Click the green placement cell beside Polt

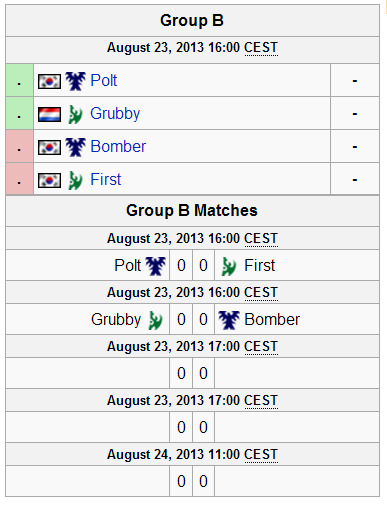click(19, 80)
